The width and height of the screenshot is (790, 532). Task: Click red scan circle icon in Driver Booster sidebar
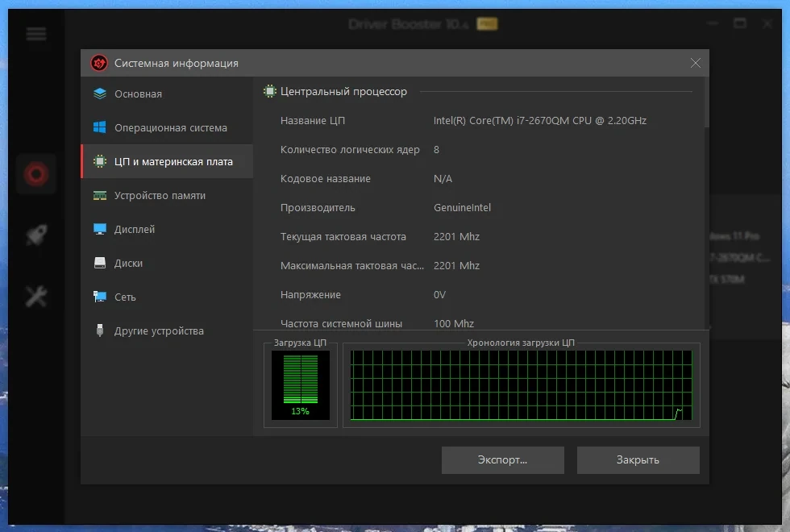(x=36, y=174)
